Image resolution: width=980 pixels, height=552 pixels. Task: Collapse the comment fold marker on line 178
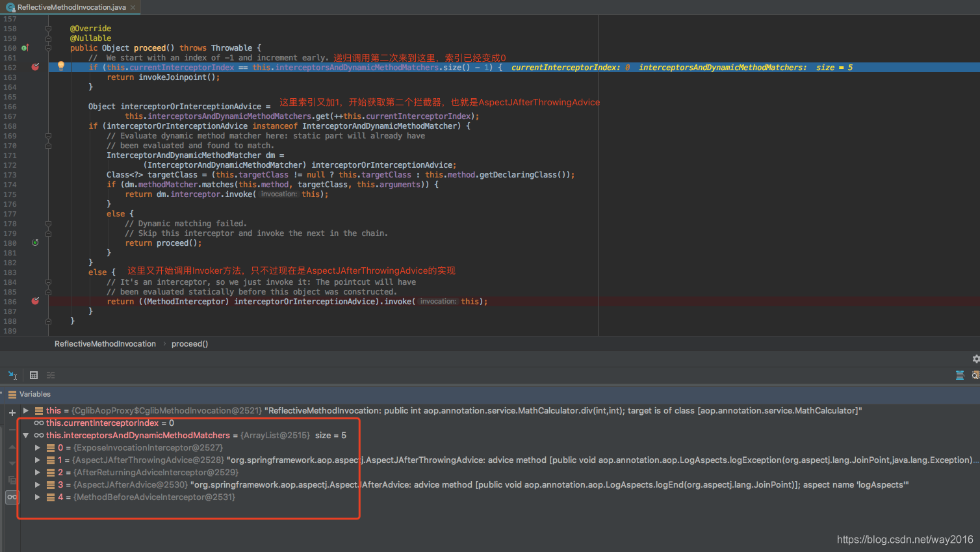48,224
